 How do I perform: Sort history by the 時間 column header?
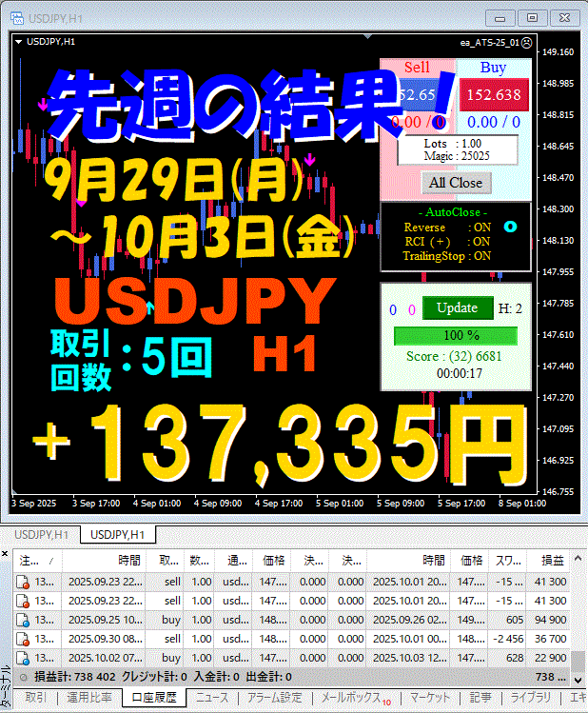click(128, 562)
